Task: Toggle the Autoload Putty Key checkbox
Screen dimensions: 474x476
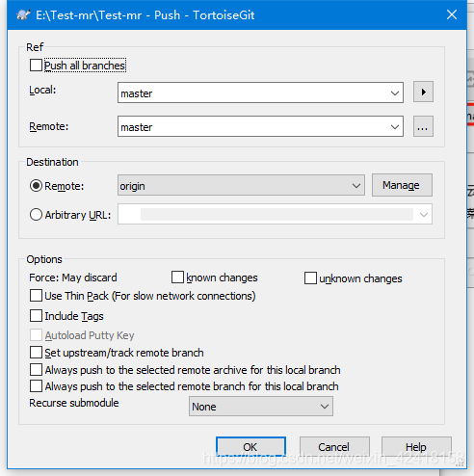Action: (36, 335)
